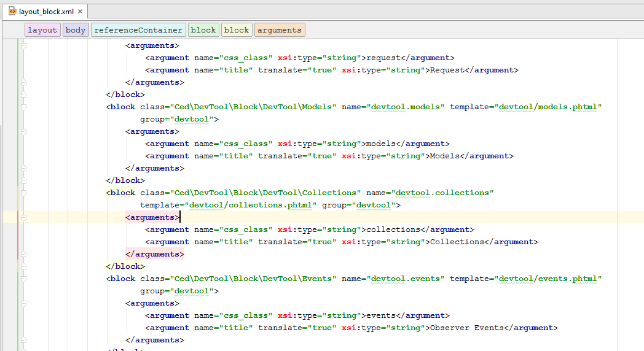This screenshot has width=644, height=351.
Task: Click the lowercase "models" css_class value
Action: 381,144
